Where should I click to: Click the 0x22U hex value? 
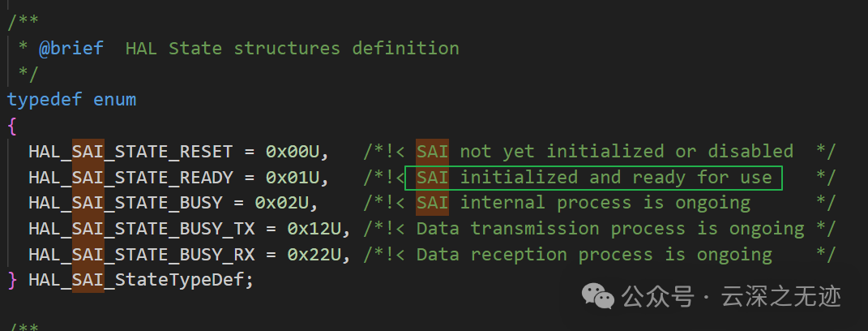[x=314, y=255]
